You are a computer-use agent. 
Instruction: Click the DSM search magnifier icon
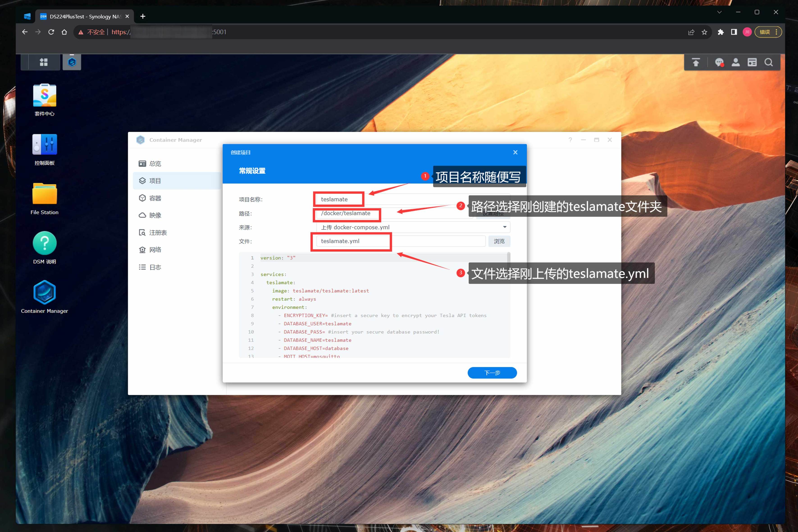768,62
